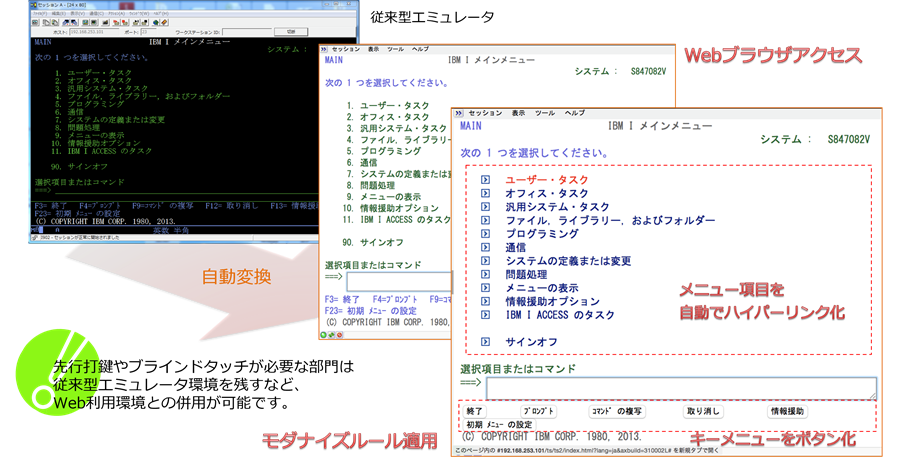Click status bar URL text in front window
This screenshot has width=900, height=471.
pyautogui.click(x=587, y=451)
